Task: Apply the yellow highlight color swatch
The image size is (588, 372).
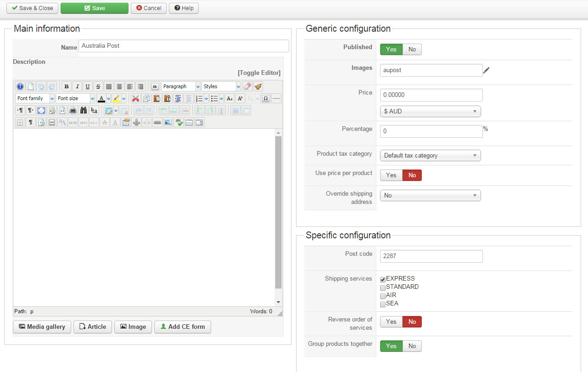Action: click(x=117, y=98)
